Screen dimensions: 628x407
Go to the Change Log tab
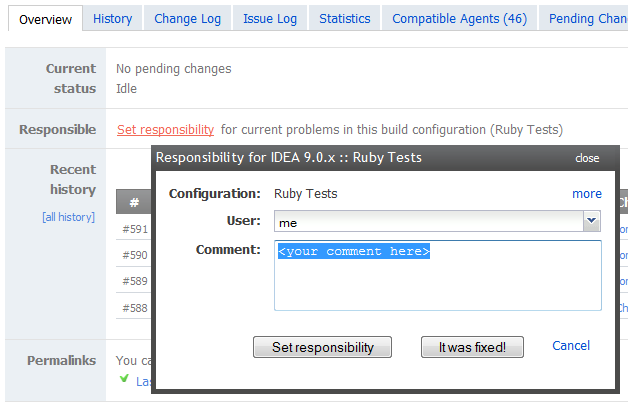[188, 18]
